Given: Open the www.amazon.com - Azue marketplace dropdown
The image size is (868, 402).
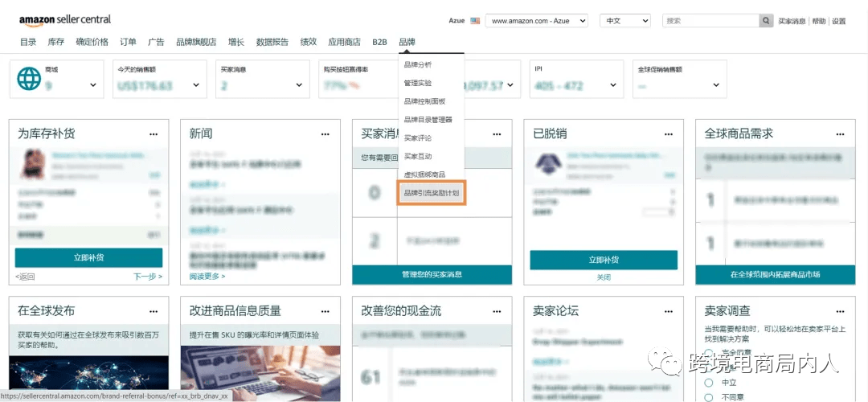Looking at the screenshot, I should click(536, 21).
